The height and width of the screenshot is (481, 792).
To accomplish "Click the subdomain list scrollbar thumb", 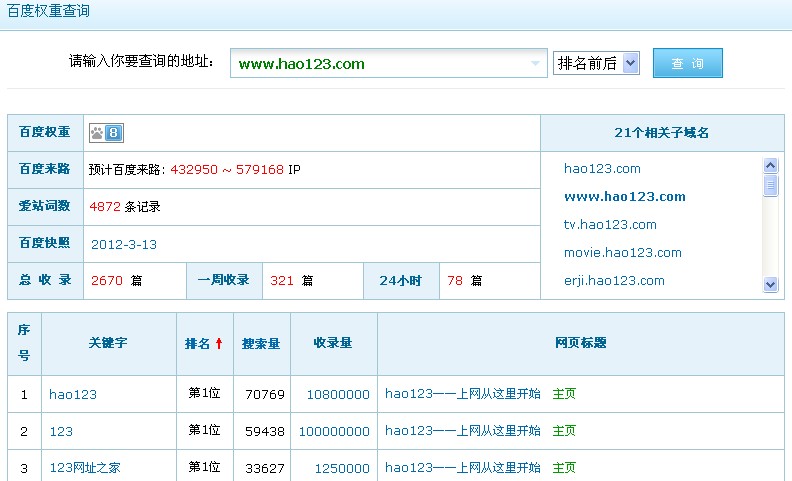I will pos(770,185).
